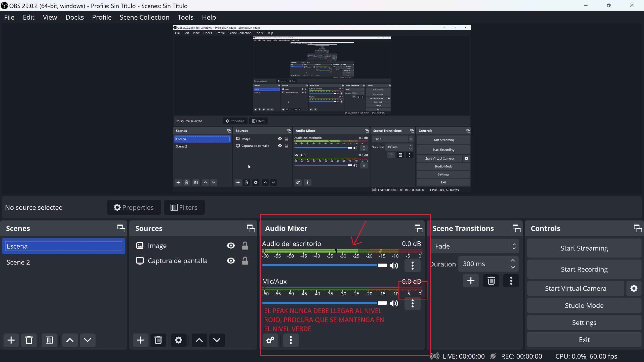Open the Profile menu
644x362 pixels.
click(x=102, y=17)
